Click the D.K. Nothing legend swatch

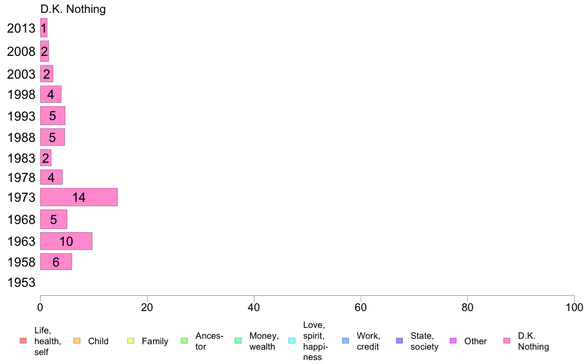(507, 341)
